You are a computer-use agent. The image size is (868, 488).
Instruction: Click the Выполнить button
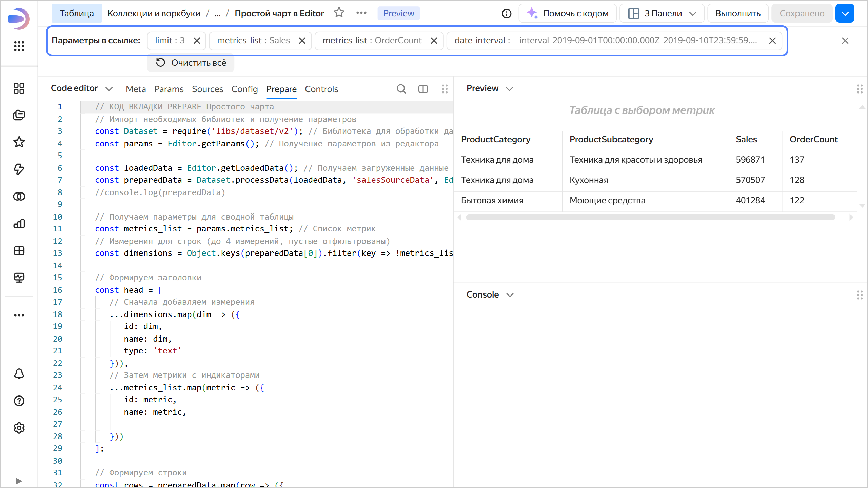738,14
